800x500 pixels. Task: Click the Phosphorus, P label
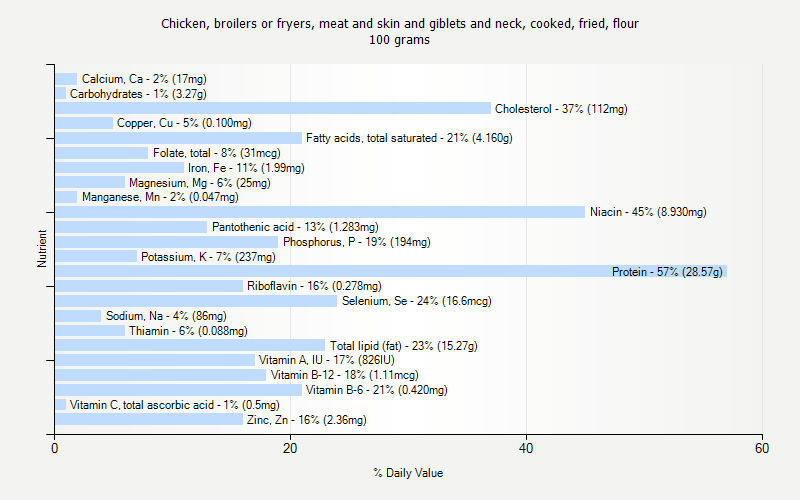click(356, 242)
